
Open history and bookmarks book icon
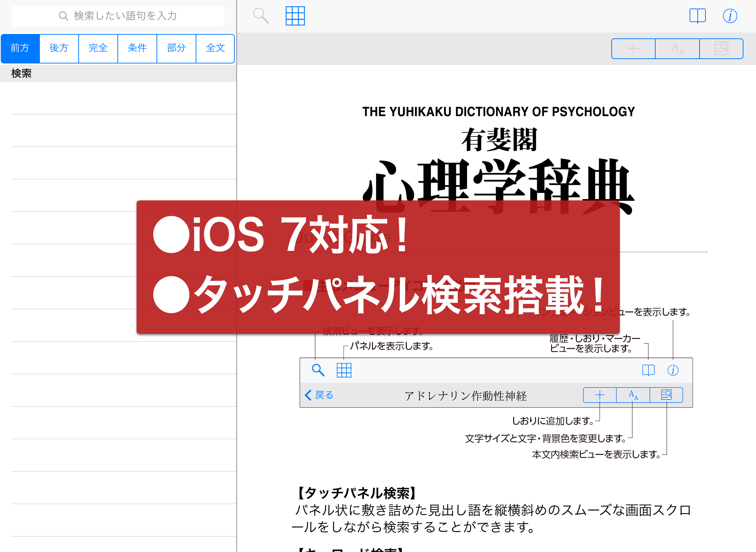coord(697,16)
